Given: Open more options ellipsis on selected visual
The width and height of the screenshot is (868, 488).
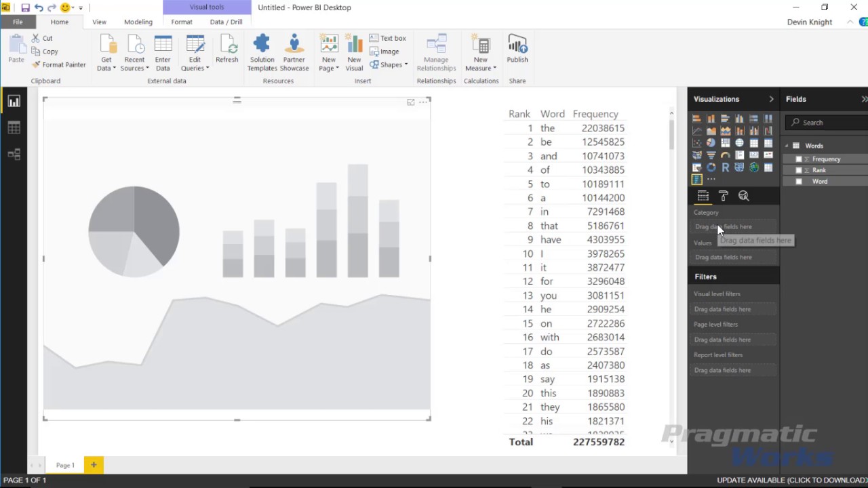Looking at the screenshot, I should pyautogui.click(x=423, y=102).
